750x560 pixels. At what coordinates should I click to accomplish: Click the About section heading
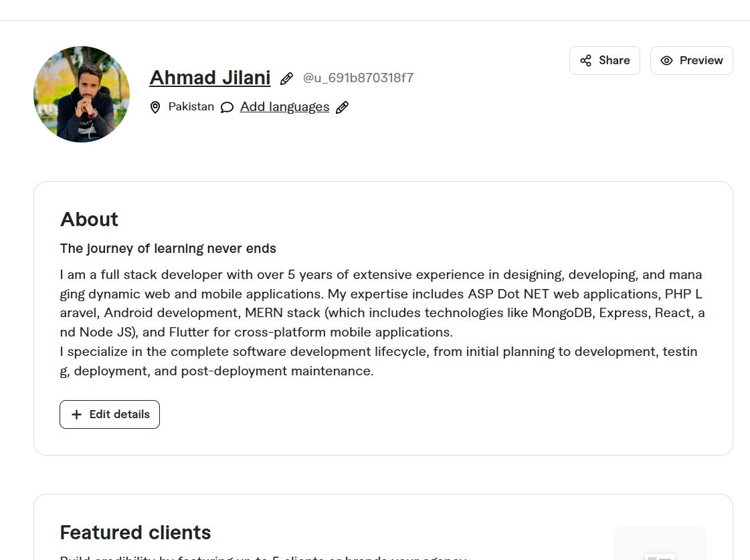(x=89, y=219)
